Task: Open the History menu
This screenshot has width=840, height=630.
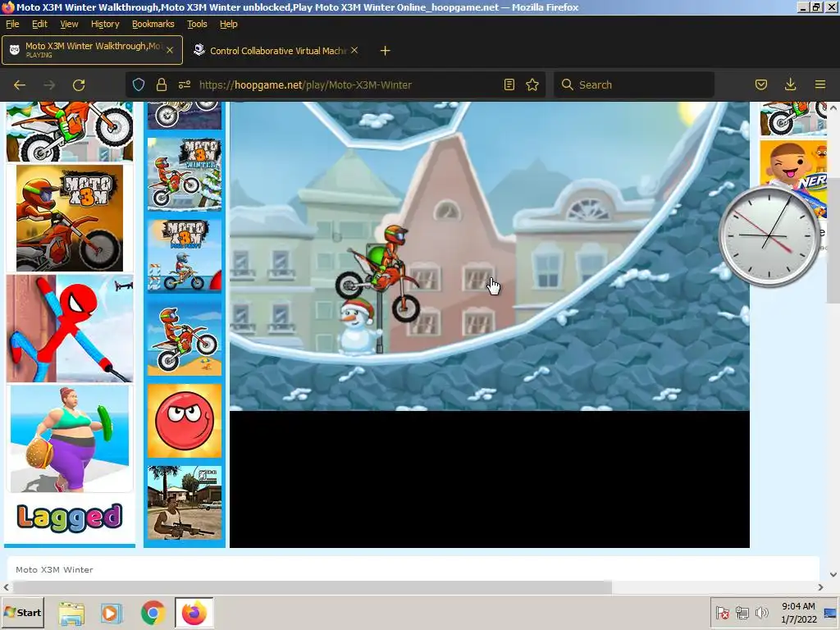Action: (105, 24)
